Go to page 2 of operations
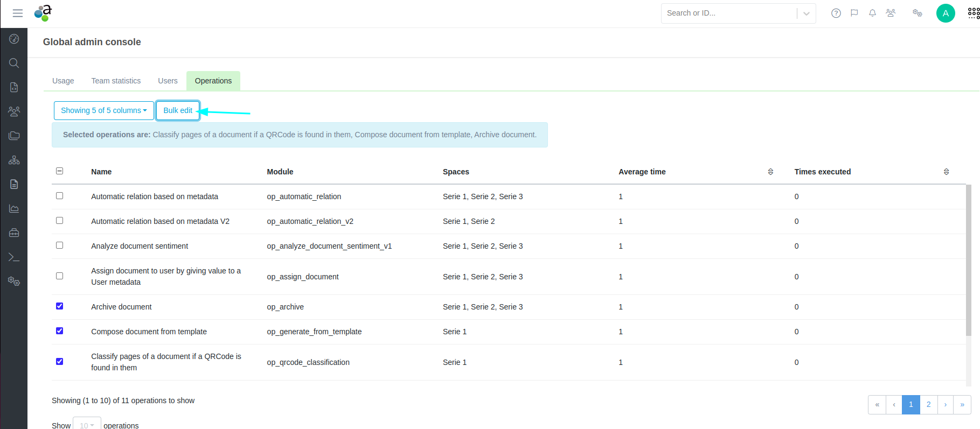The width and height of the screenshot is (980, 429). (x=928, y=404)
